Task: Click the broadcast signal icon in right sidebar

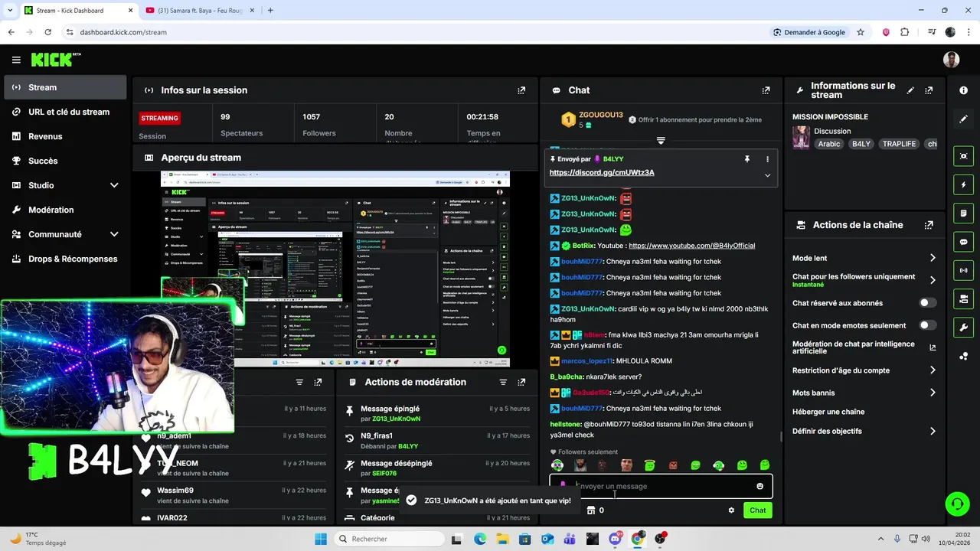Action: (963, 270)
